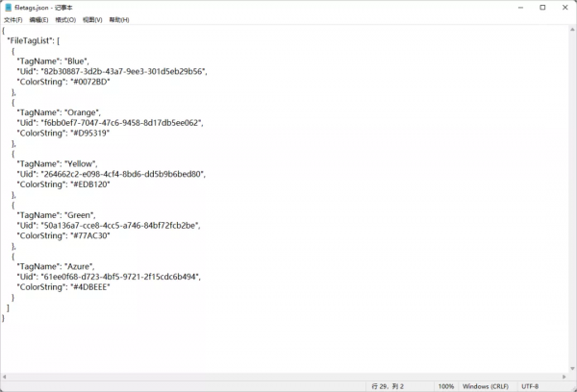Click the Uid starting with f6bb0ef7

(121, 123)
